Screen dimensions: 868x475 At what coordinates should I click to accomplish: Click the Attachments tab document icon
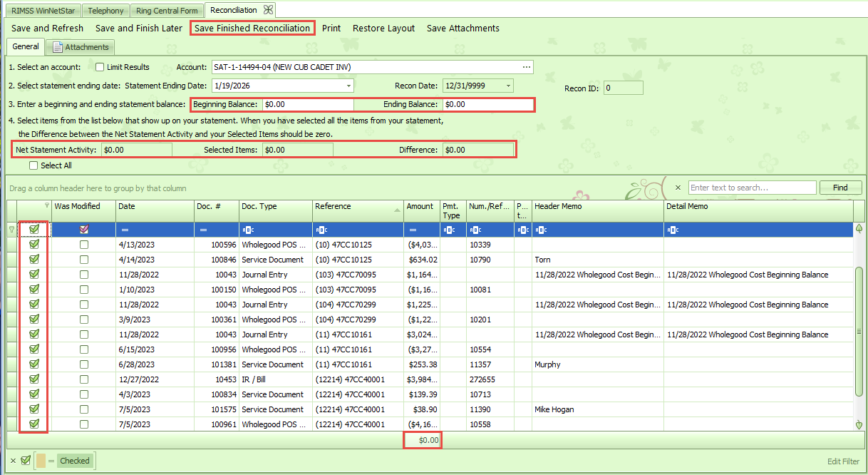tap(58, 47)
